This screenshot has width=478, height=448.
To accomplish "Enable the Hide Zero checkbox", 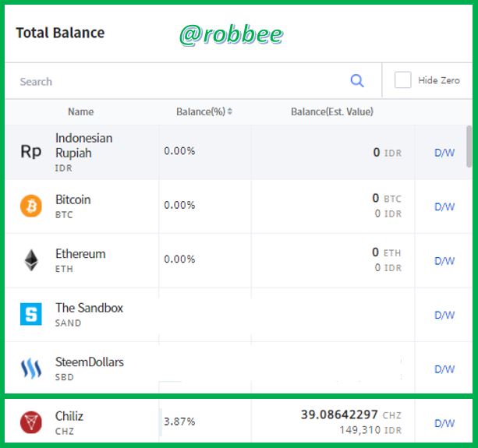I will click(402, 80).
